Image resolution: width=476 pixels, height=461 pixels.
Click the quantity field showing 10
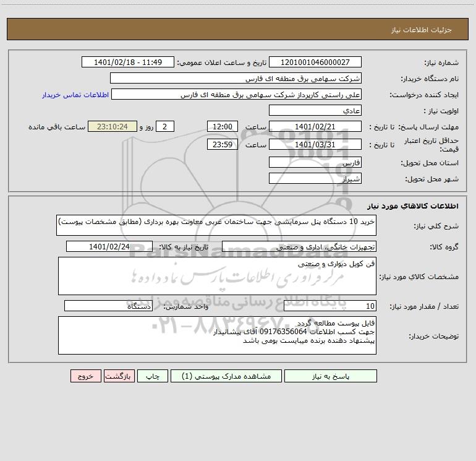pos(330,306)
